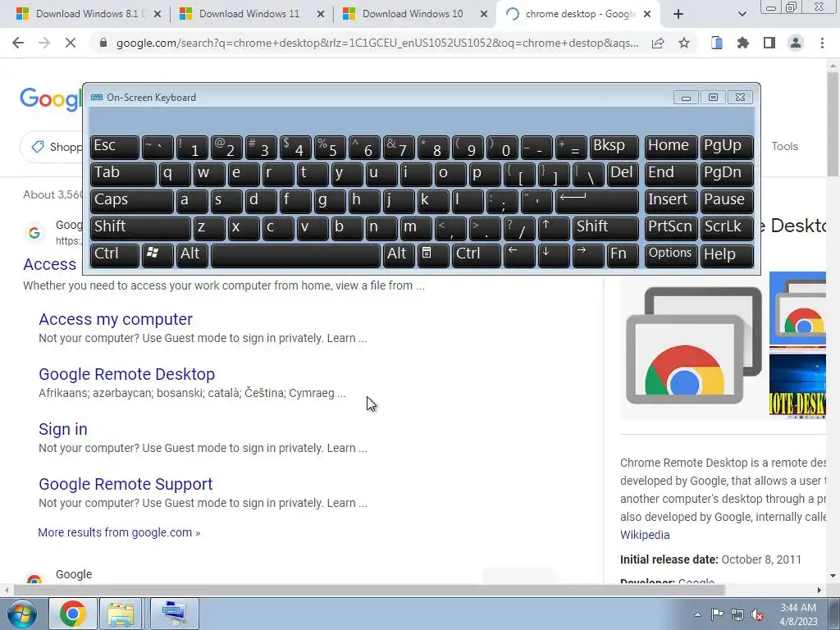The width and height of the screenshot is (840, 630).
Task: Open More results from google.com
Action: click(x=119, y=532)
